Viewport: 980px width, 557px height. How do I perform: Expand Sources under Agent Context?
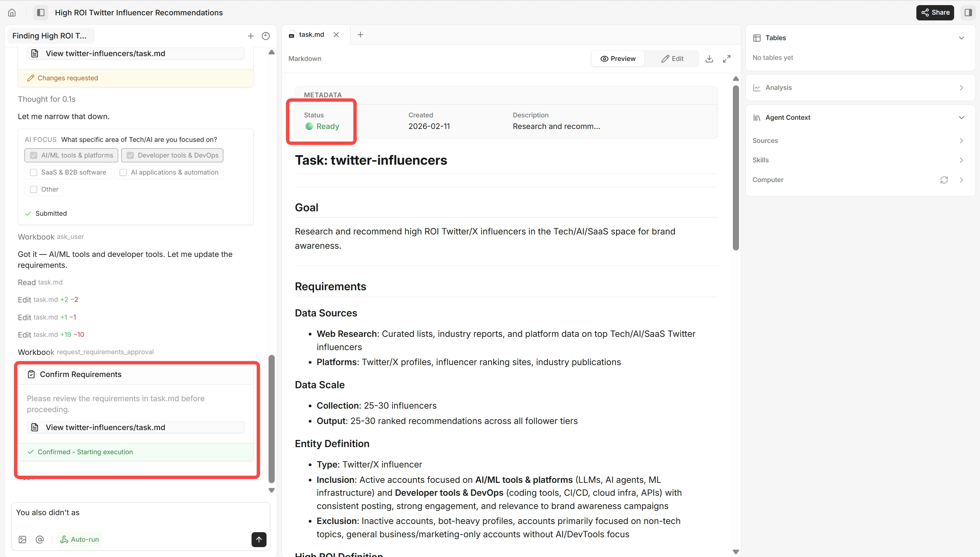click(961, 141)
